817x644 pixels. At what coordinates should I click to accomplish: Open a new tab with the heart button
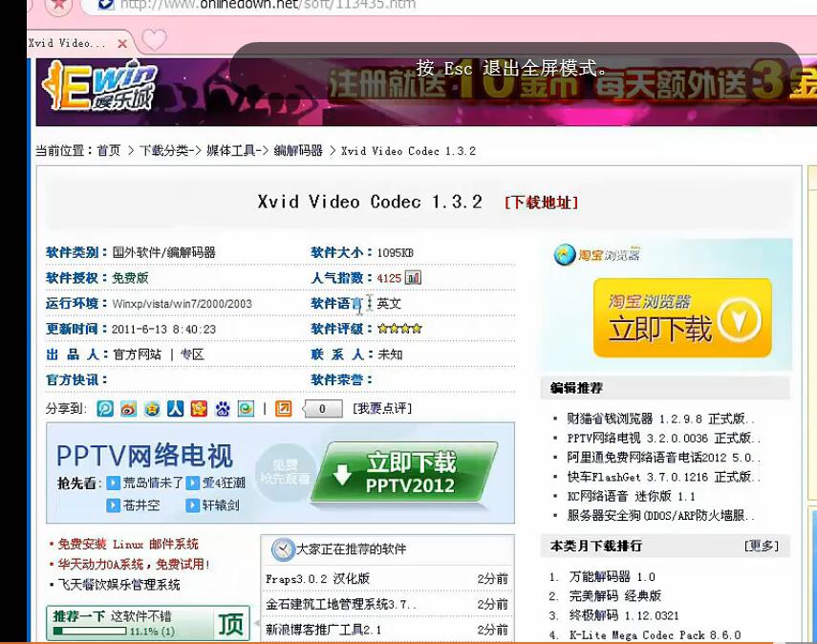pos(154,40)
